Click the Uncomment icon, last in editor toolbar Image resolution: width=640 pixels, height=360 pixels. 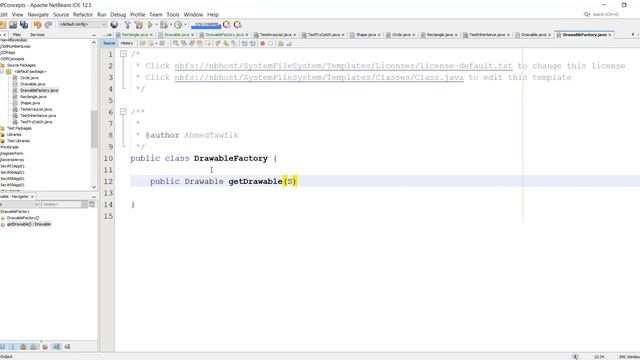[x=289, y=43]
